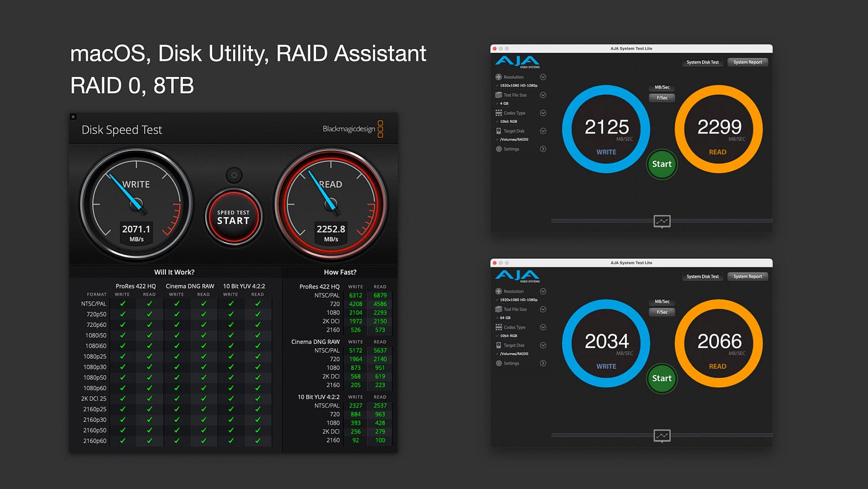Open the Settings arrow in the 4 GB AJA window
The height and width of the screenshot is (489, 868).
(x=543, y=149)
